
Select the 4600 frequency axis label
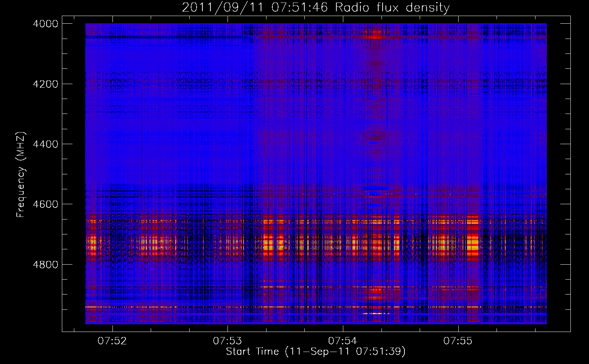(x=46, y=204)
